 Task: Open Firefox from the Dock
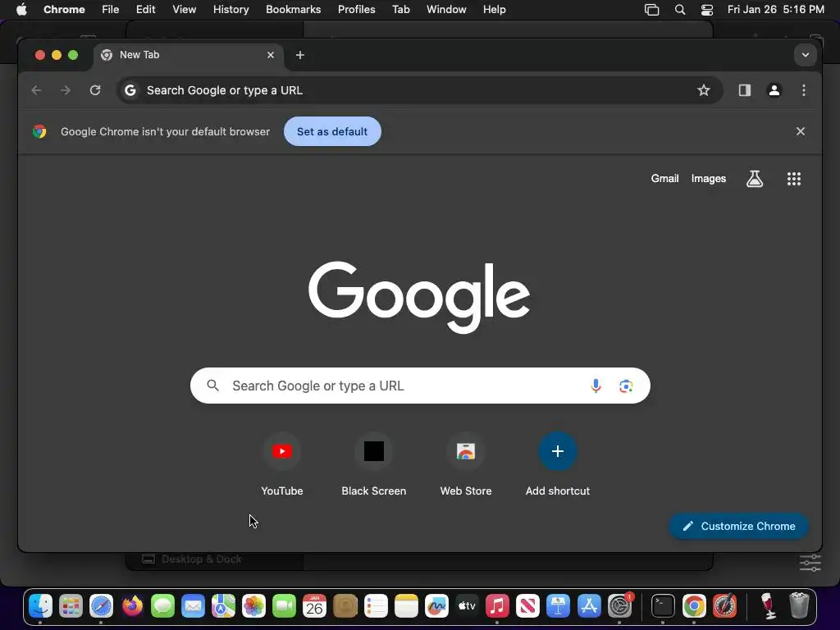132,606
